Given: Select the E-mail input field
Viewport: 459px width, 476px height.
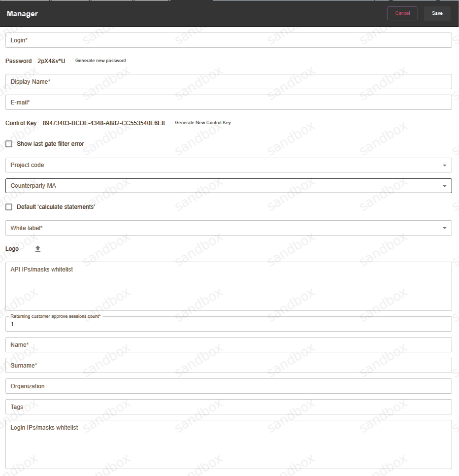Looking at the screenshot, I should (x=228, y=102).
